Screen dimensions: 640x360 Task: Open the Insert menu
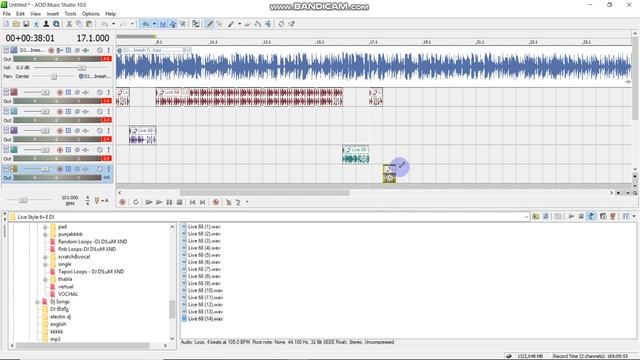coord(53,13)
